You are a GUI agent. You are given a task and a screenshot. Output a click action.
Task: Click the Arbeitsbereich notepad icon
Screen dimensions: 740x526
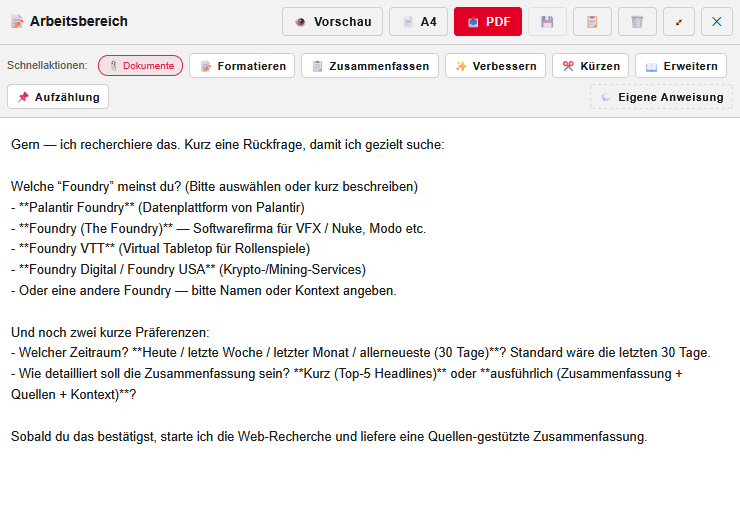pos(17,22)
